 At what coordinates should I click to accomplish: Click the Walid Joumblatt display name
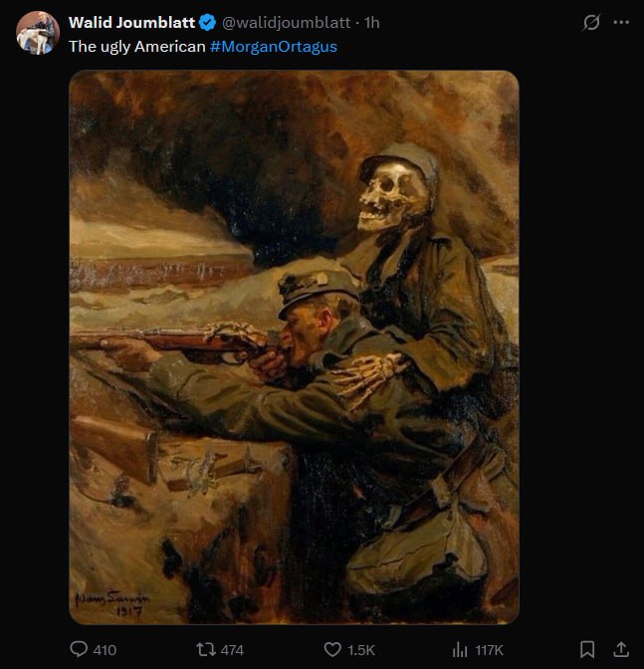click(x=131, y=22)
